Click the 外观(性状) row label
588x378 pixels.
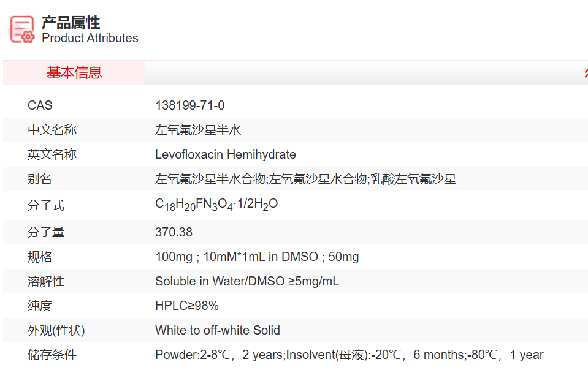tap(56, 330)
